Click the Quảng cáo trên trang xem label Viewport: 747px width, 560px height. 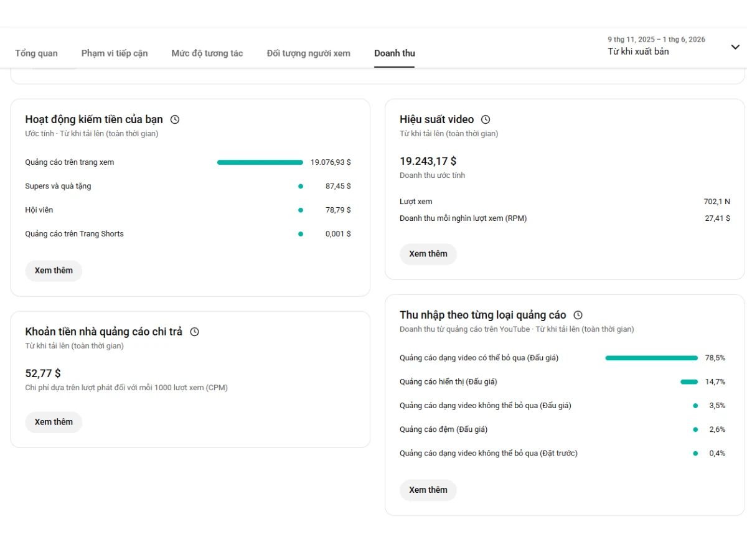click(70, 162)
